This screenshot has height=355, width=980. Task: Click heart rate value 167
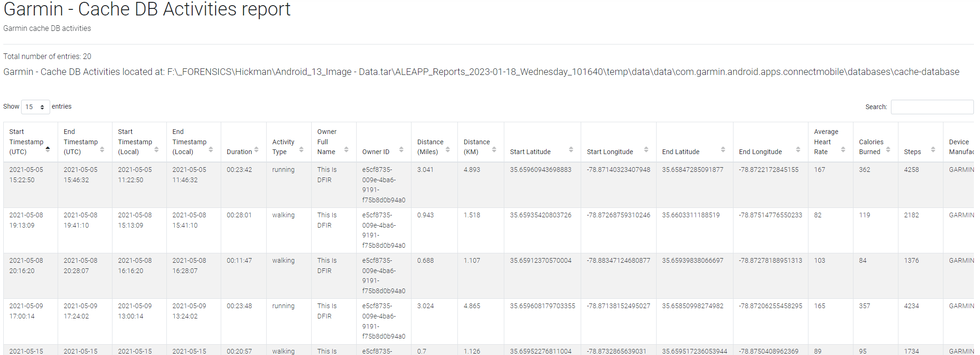pyautogui.click(x=819, y=170)
